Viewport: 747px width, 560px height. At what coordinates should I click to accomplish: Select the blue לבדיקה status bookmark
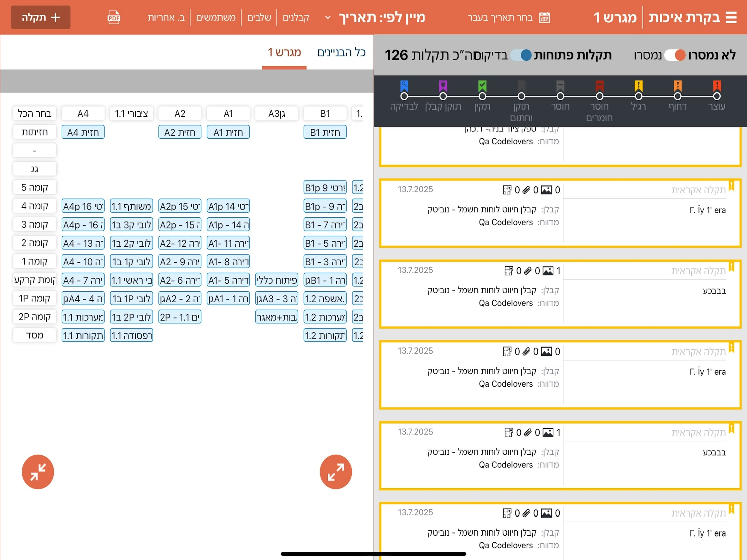point(404,86)
